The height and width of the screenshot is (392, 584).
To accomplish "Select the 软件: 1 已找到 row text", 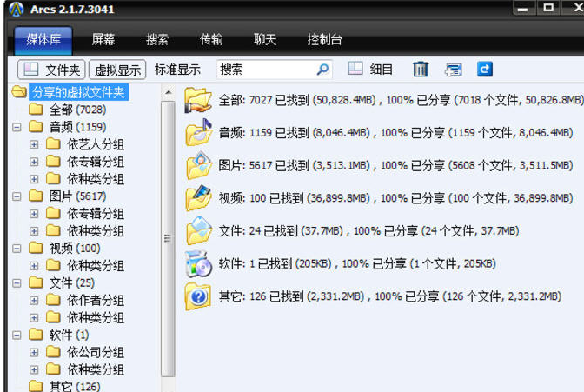I will pyautogui.click(x=357, y=264).
